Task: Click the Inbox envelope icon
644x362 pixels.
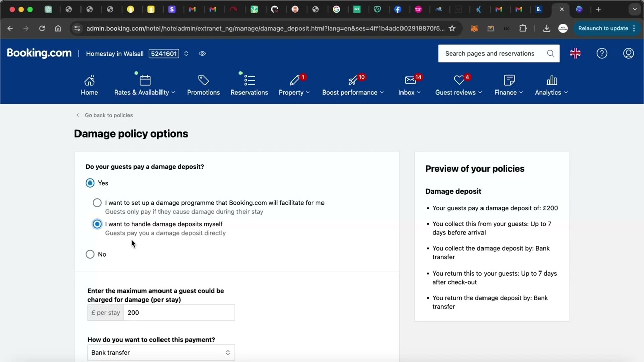Action: [x=410, y=80]
